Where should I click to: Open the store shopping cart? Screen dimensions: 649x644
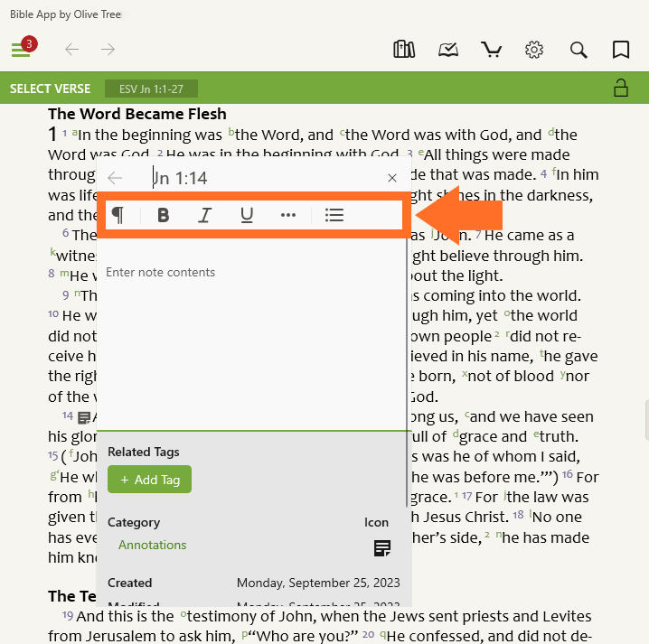click(492, 50)
